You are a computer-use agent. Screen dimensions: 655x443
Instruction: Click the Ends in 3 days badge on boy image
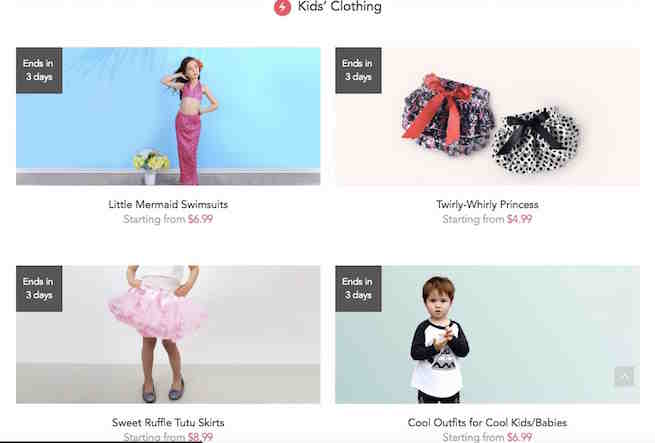358,288
